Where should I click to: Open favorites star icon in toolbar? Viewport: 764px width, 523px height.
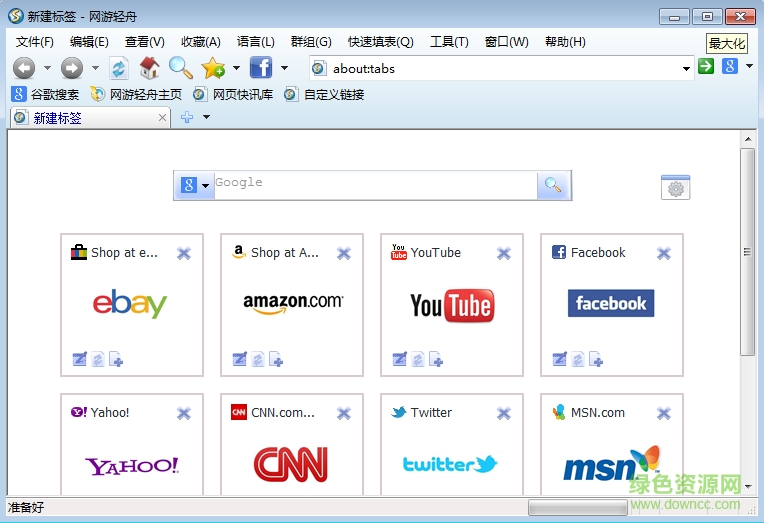point(212,68)
